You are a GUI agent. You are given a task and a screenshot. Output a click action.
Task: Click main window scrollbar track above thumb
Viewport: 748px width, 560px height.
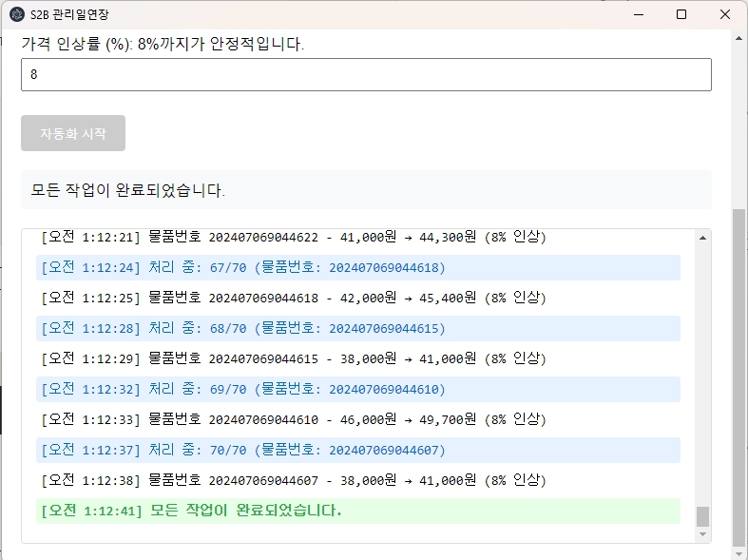click(x=738, y=114)
